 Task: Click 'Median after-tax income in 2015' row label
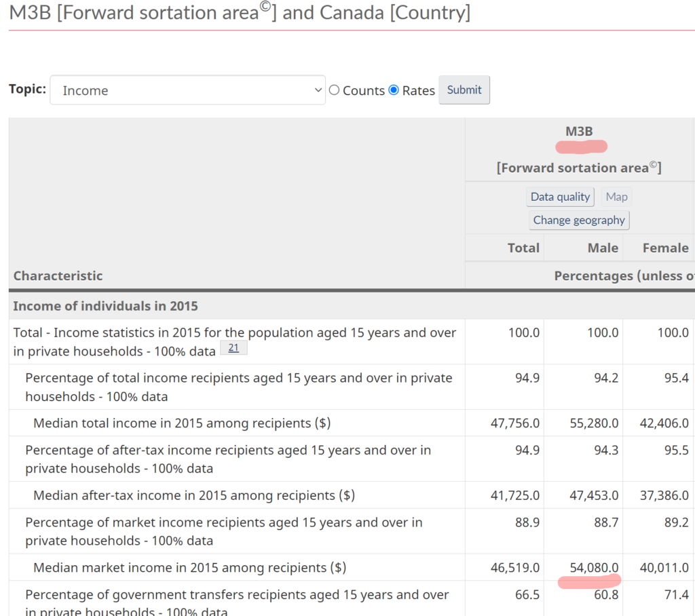tap(194, 495)
